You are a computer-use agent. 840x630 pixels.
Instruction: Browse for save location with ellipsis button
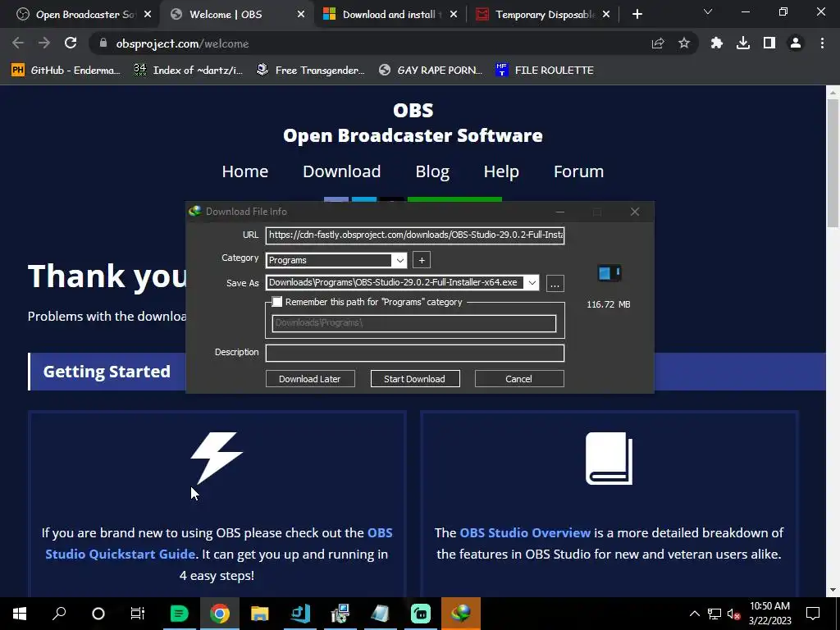[555, 283]
